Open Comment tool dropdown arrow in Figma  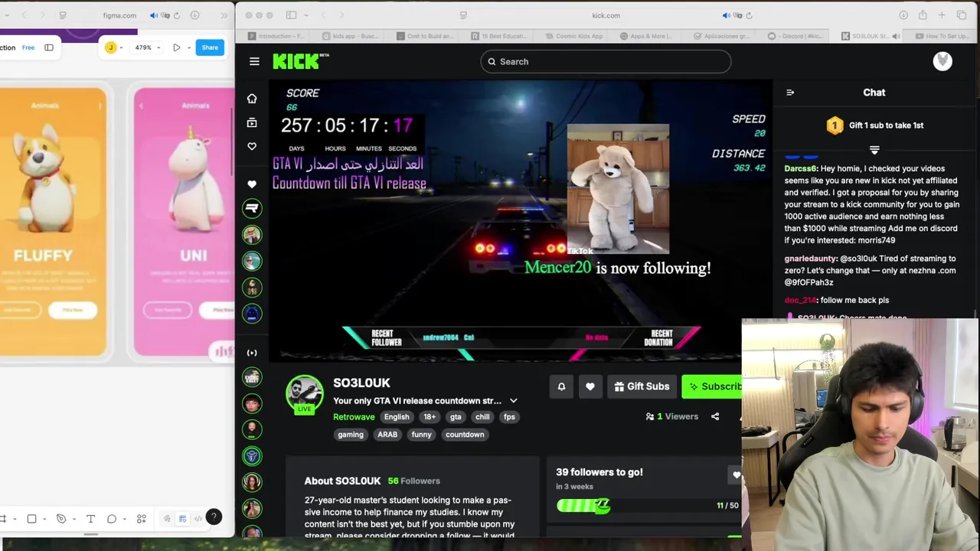click(125, 519)
